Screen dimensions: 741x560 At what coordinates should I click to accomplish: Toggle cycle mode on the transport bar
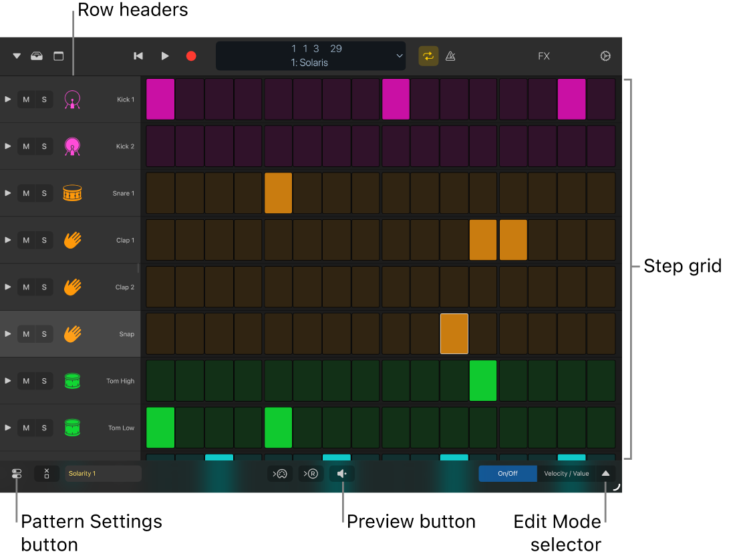point(428,56)
